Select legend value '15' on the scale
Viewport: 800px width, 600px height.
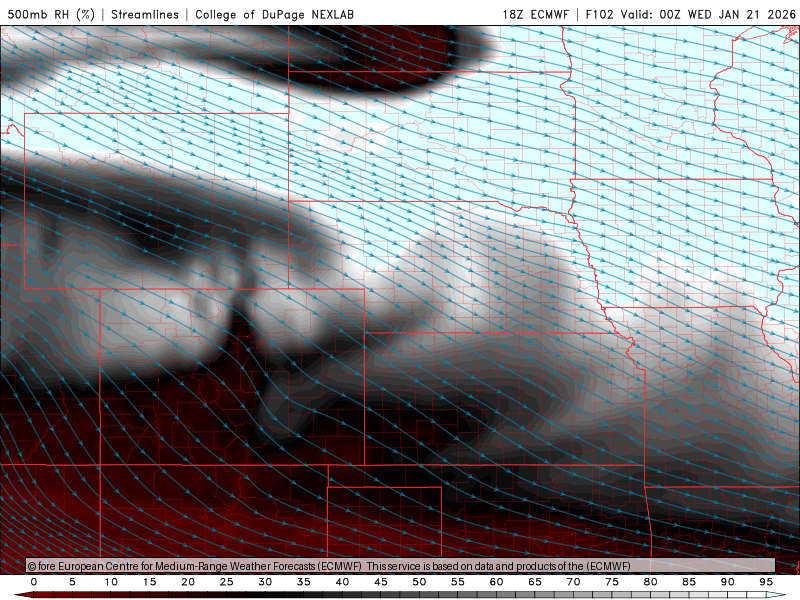click(x=149, y=582)
